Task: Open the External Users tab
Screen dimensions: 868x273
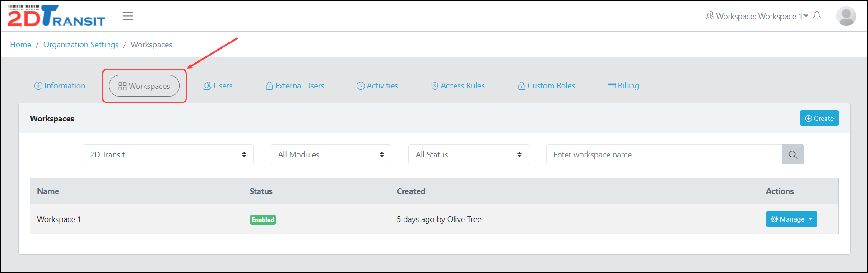Action: point(295,86)
